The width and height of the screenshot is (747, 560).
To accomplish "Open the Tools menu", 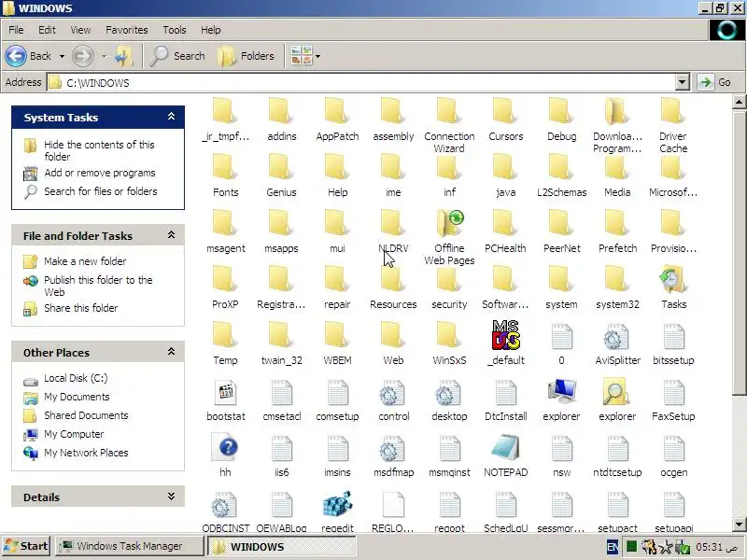I will (175, 30).
